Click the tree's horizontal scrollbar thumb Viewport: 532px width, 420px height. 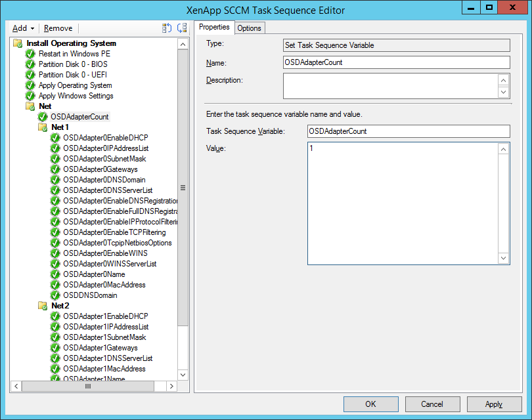coord(87,387)
